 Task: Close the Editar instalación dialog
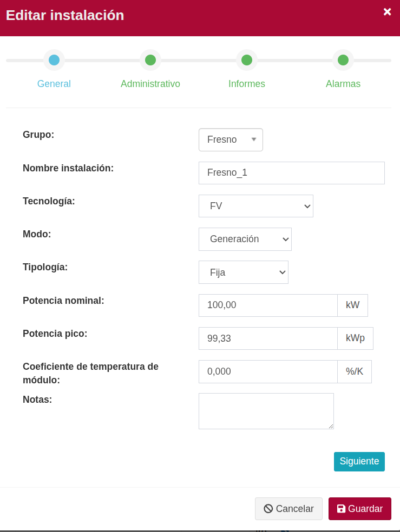pos(387,12)
